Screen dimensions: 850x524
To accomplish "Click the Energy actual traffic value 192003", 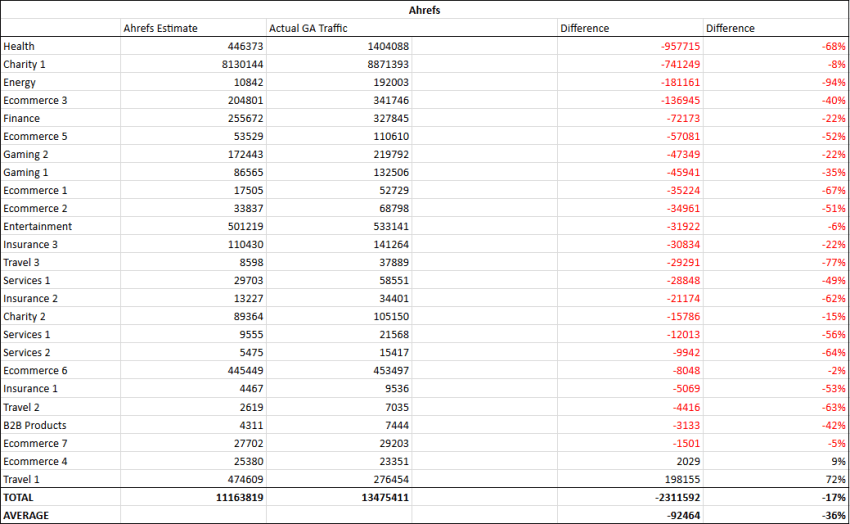I will 384,82.
